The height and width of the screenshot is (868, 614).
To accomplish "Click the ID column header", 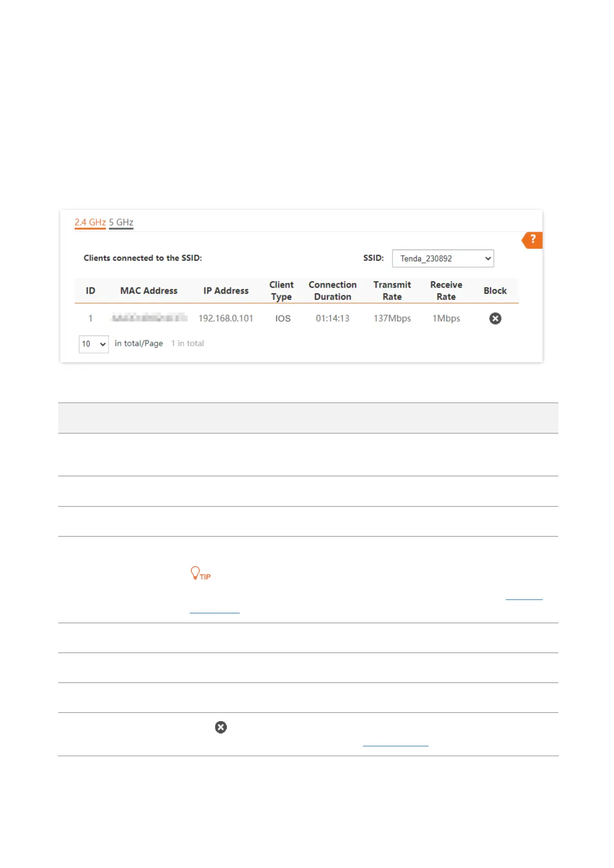I will [x=91, y=291].
